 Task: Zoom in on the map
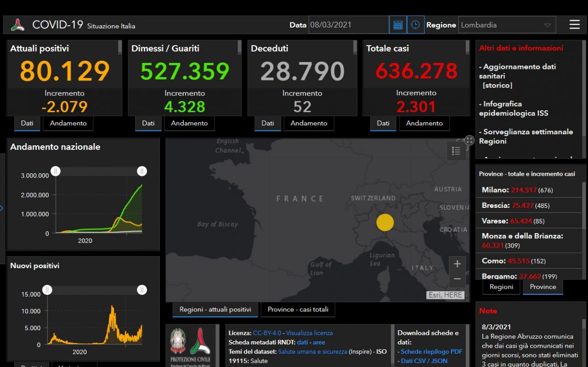(457, 264)
